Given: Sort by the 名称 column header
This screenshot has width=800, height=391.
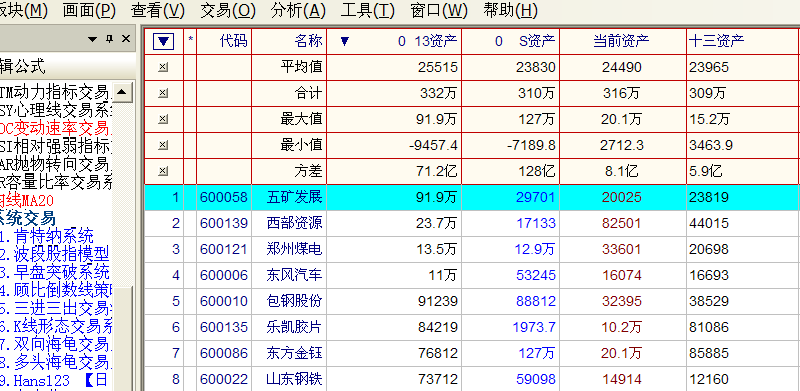Looking at the screenshot, I should (x=289, y=41).
